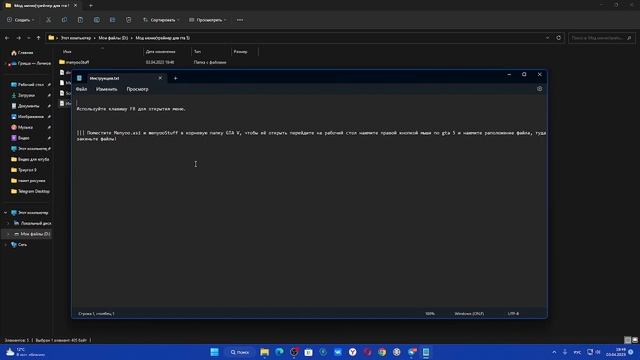Viewport: 640px width, 360px height.
Task: Click the taskbar Поиск search box
Action: point(240,352)
